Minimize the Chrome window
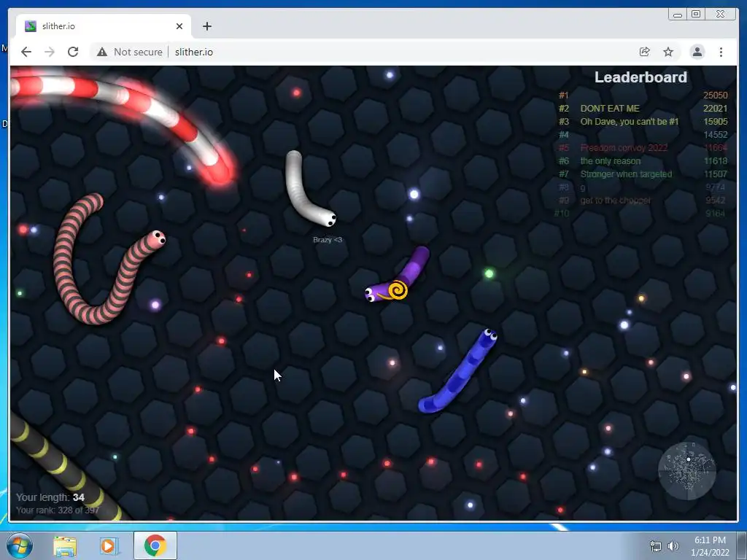The height and width of the screenshot is (560, 747). pyautogui.click(x=678, y=15)
